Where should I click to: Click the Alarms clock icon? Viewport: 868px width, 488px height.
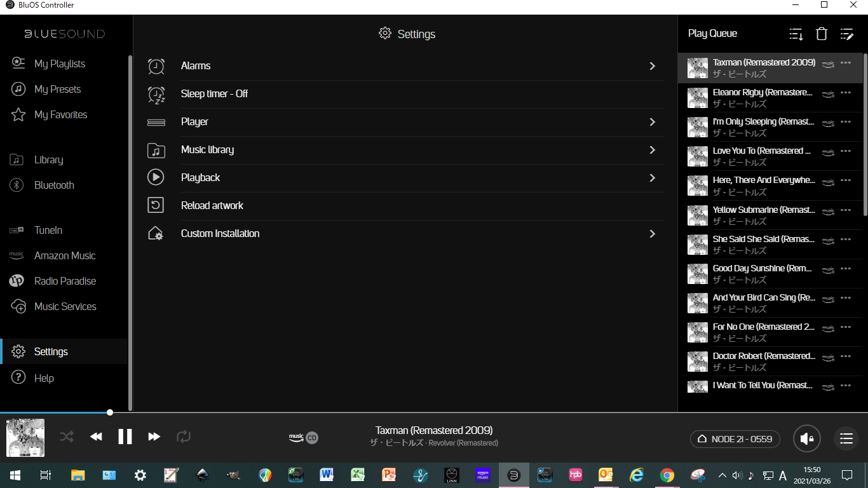click(x=156, y=65)
